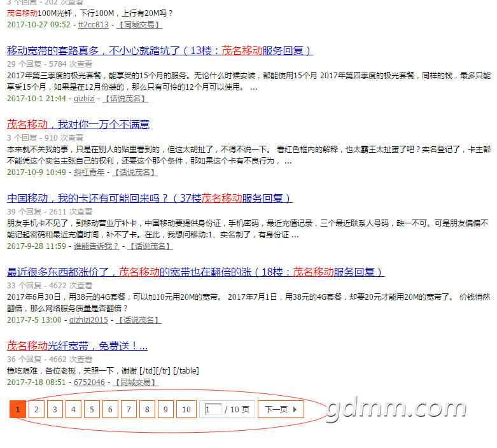
Task: Go to results page 8
Action: coord(147,409)
